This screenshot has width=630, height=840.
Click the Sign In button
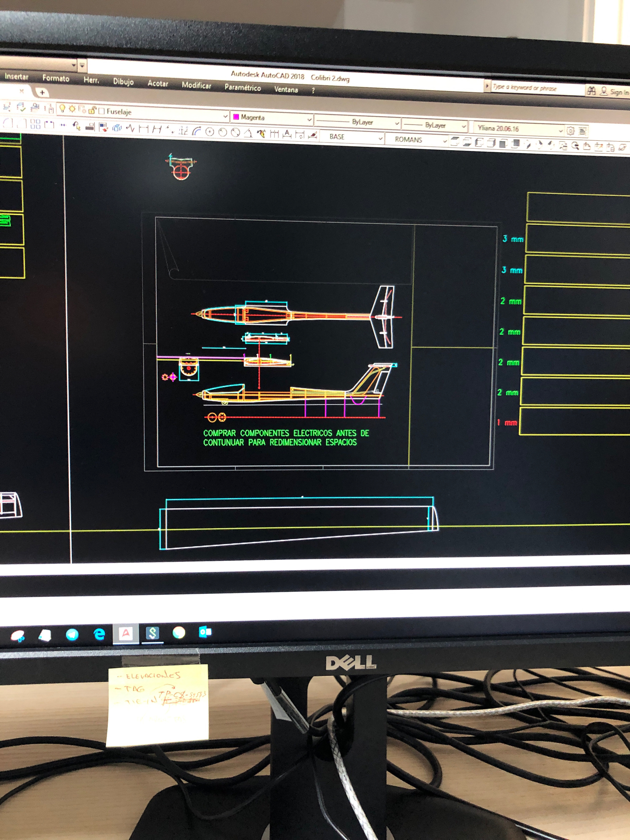pyautogui.click(x=615, y=92)
